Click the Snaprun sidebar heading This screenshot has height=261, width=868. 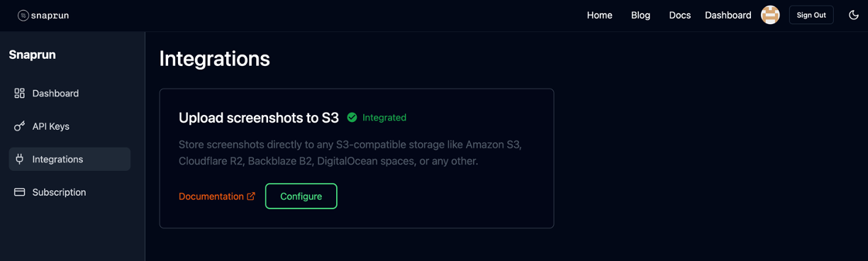click(33, 55)
